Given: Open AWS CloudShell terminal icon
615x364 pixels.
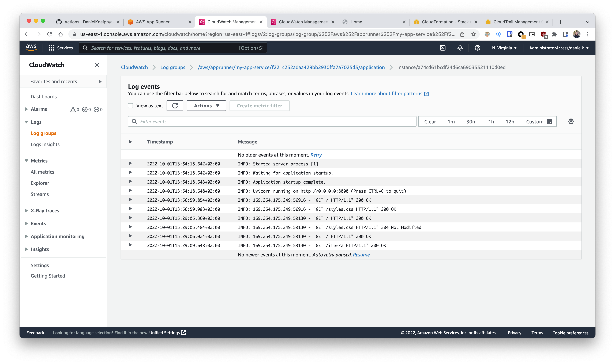Looking at the screenshot, I should click(x=442, y=48).
